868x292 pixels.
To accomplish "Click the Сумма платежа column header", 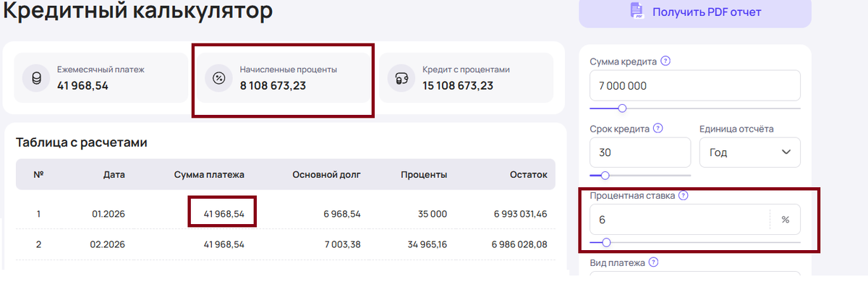I will pyautogui.click(x=209, y=174).
